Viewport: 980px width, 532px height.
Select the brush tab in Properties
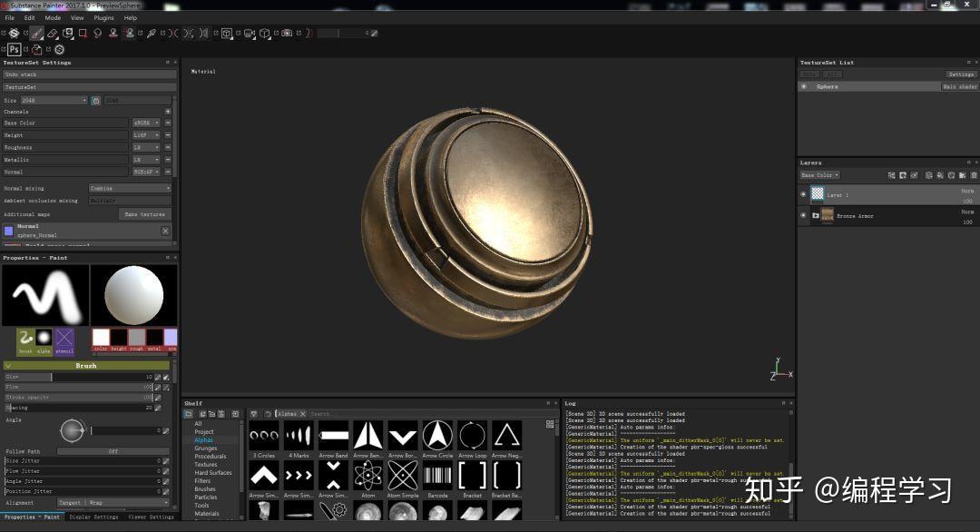(25, 341)
